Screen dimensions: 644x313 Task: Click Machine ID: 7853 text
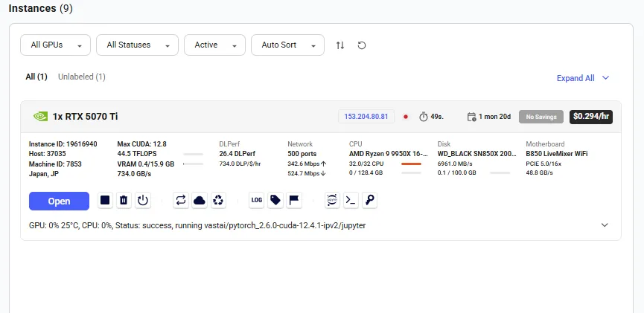click(x=55, y=164)
